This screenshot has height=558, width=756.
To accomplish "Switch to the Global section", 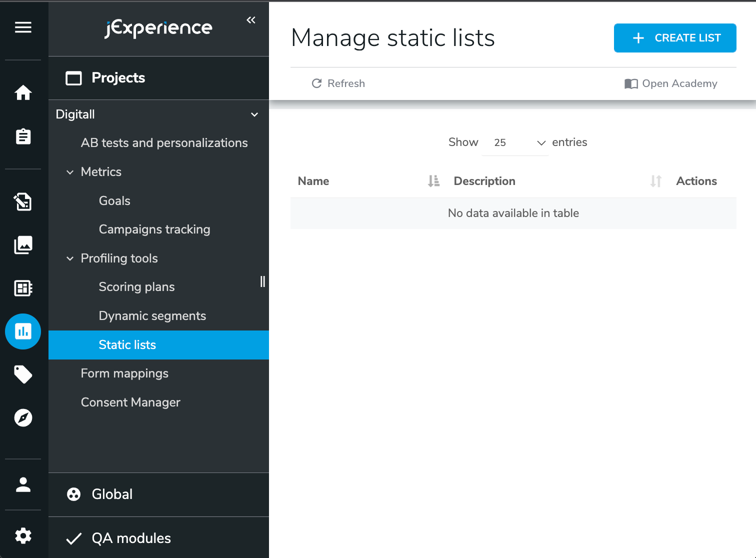I will point(111,494).
